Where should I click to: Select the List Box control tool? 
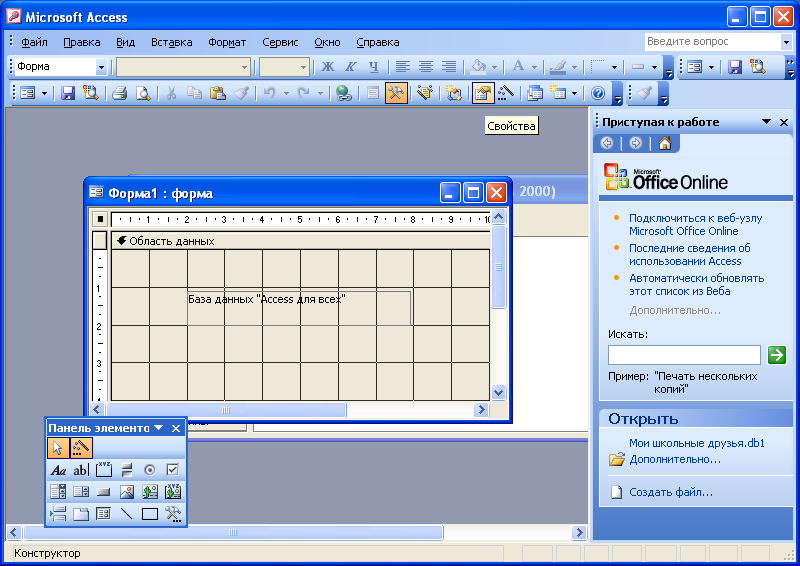[x=81, y=492]
